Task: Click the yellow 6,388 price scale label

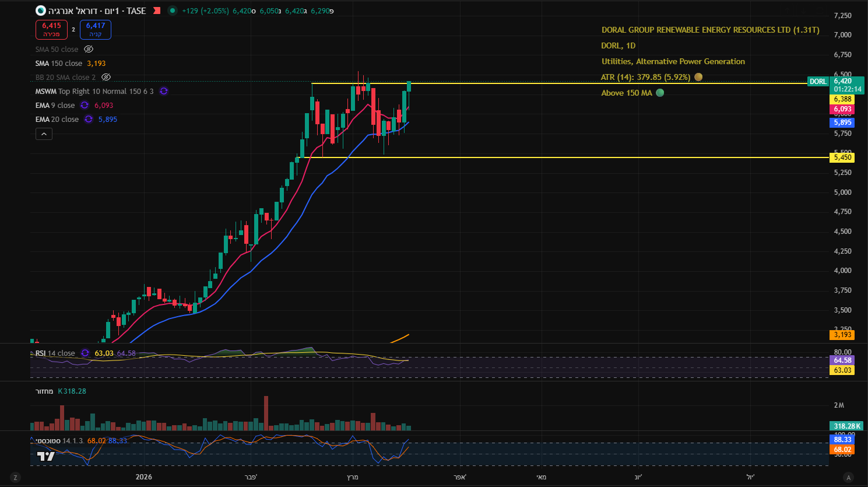Action: (x=842, y=99)
